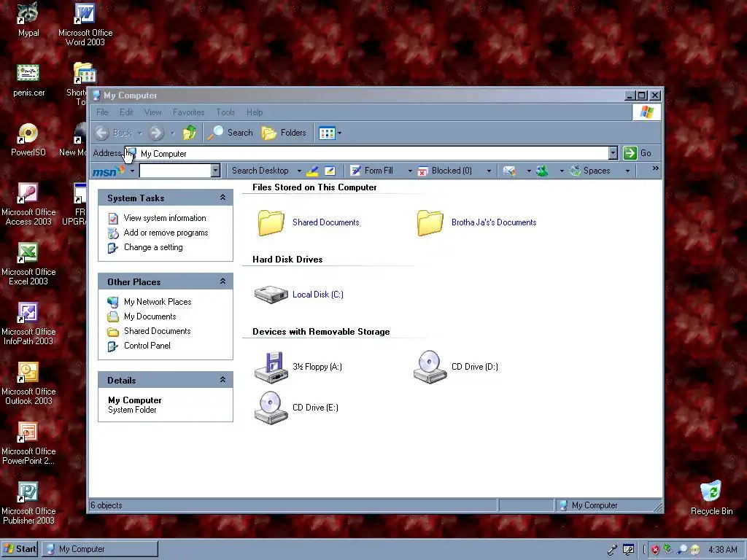Click View system information link
The width and height of the screenshot is (747, 560).
tap(165, 218)
